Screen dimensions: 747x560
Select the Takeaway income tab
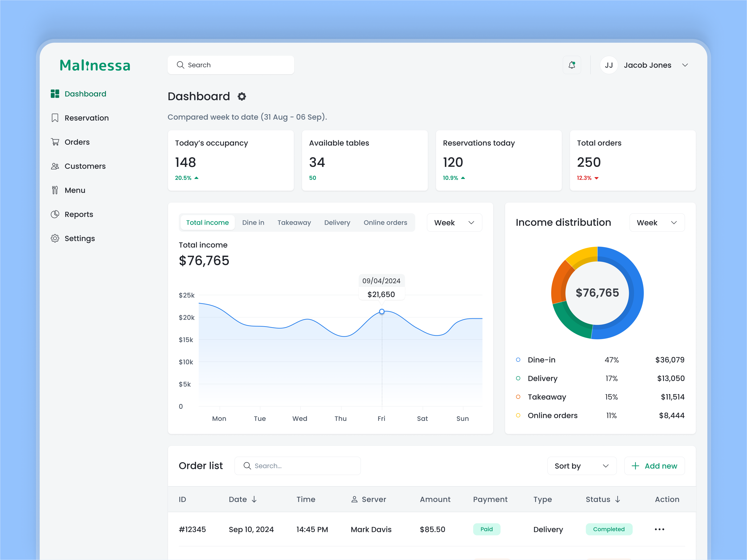click(x=294, y=222)
